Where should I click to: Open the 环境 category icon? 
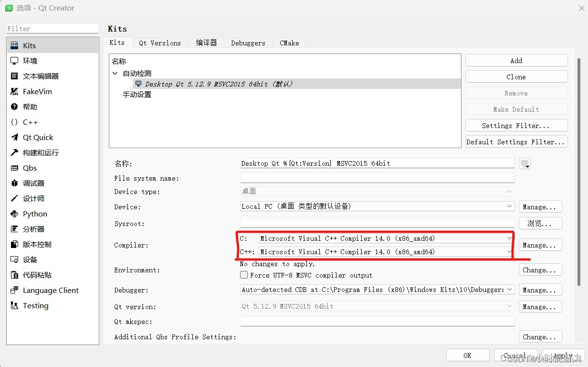tap(14, 61)
